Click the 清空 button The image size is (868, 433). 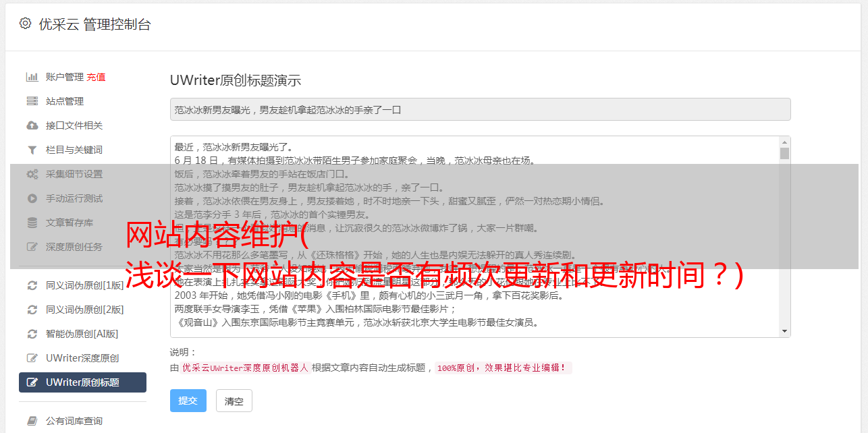234,401
